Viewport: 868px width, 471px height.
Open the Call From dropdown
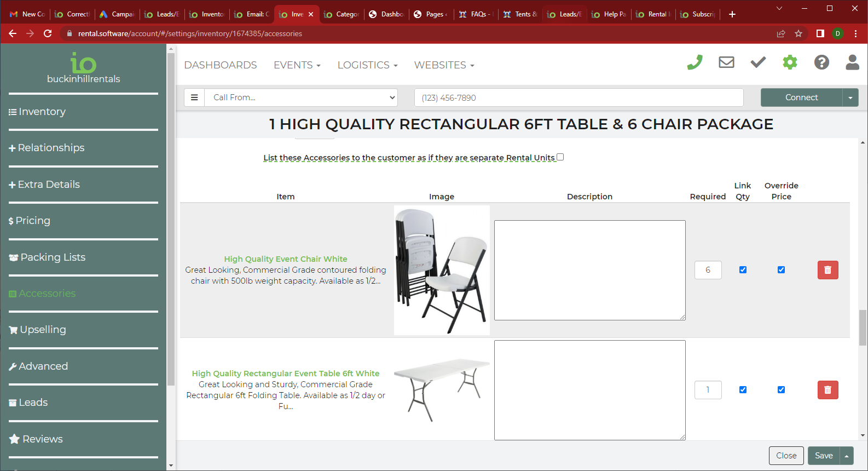(301, 97)
